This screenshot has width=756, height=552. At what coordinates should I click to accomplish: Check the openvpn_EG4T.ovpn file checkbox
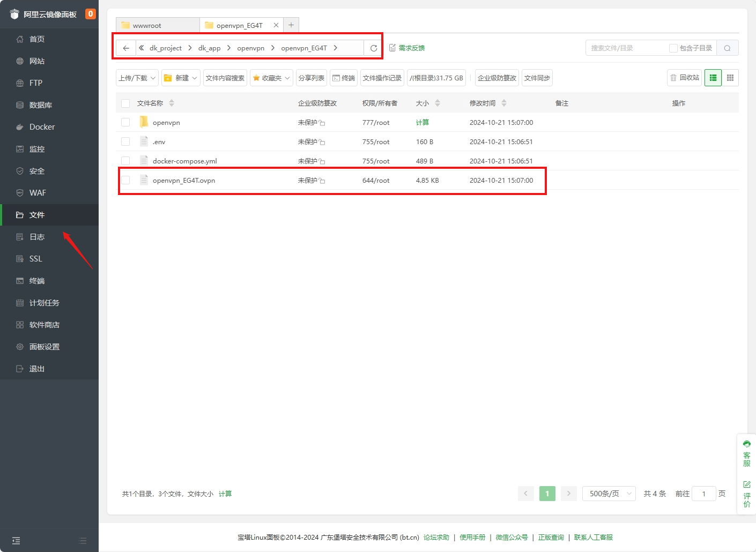click(x=125, y=180)
